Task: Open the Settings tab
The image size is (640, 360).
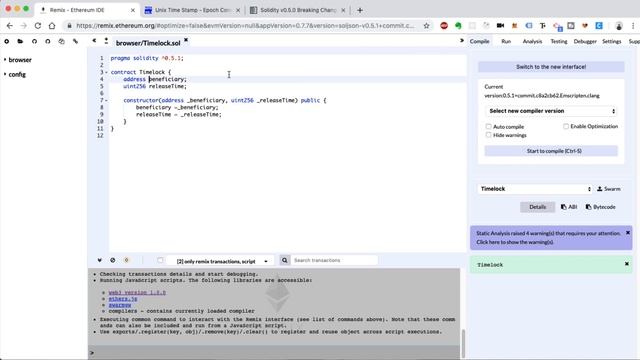Action: pyautogui.click(x=611, y=41)
